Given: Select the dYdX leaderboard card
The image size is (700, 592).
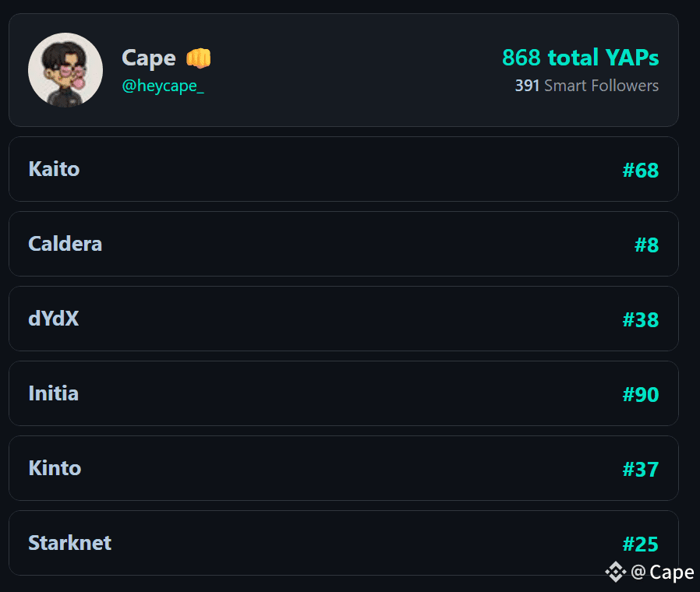Looking at the screenshot, I should 343,319.
